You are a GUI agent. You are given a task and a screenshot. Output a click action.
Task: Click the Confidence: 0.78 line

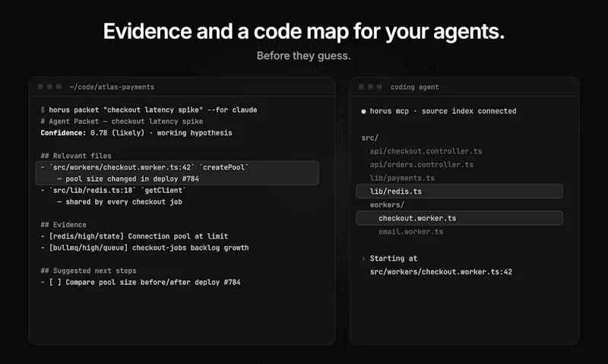tap(137, 132)
